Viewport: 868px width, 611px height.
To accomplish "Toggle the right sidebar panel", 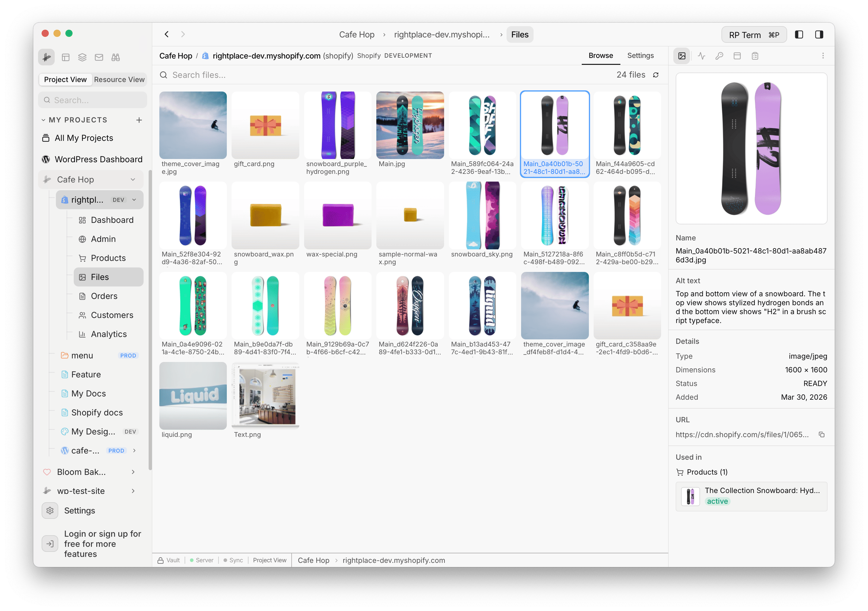I will point(819,34).
